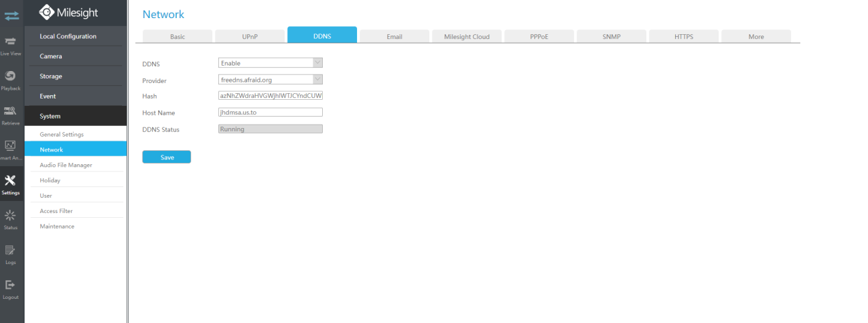Viewport: 868px width, 323px height.
Task: Click the Hash input field
Action: (x=271, y=96)
